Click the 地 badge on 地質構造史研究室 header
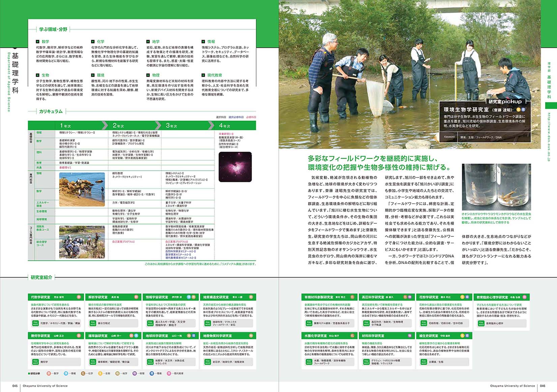 pos(251,297)
